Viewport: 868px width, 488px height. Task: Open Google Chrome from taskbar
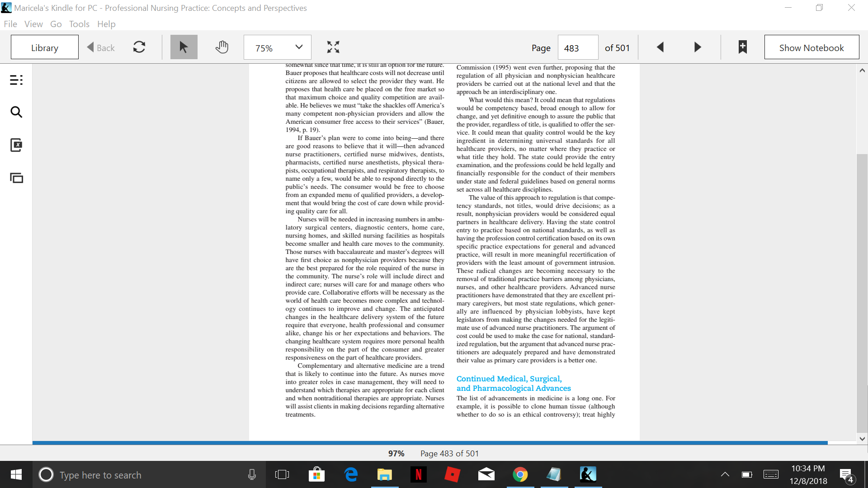(520, 474)
